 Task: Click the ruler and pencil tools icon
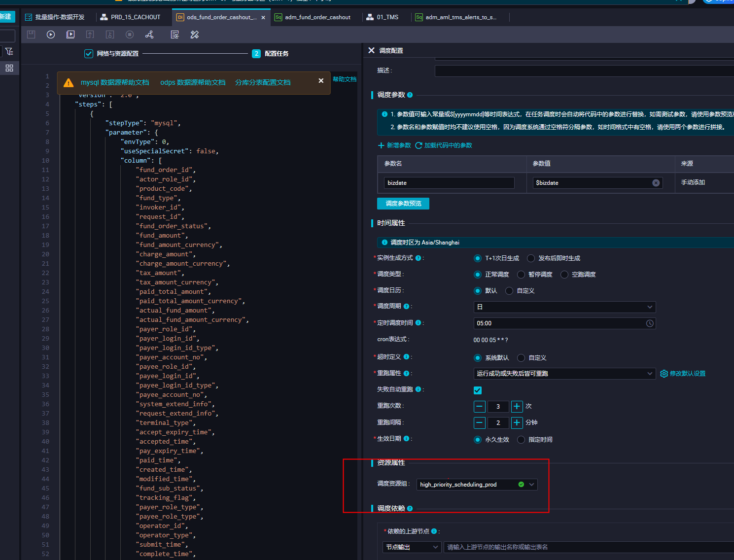tap(195, 35)
